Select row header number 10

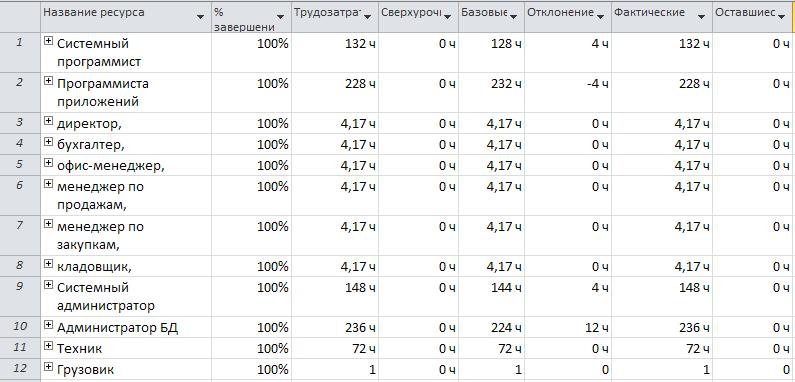pyautogui.click(x=20, y=327)
